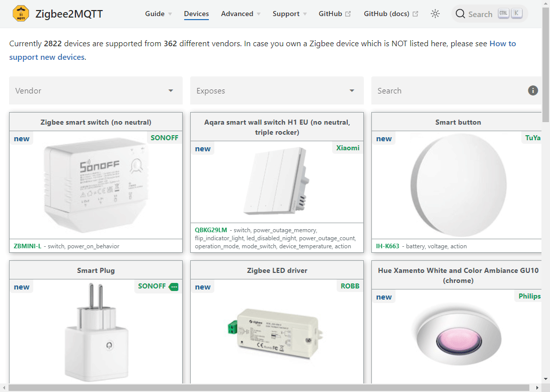Click the info icon in Search field
The width and height of the screenshot is (550, 392).
(x=533, y=90)
